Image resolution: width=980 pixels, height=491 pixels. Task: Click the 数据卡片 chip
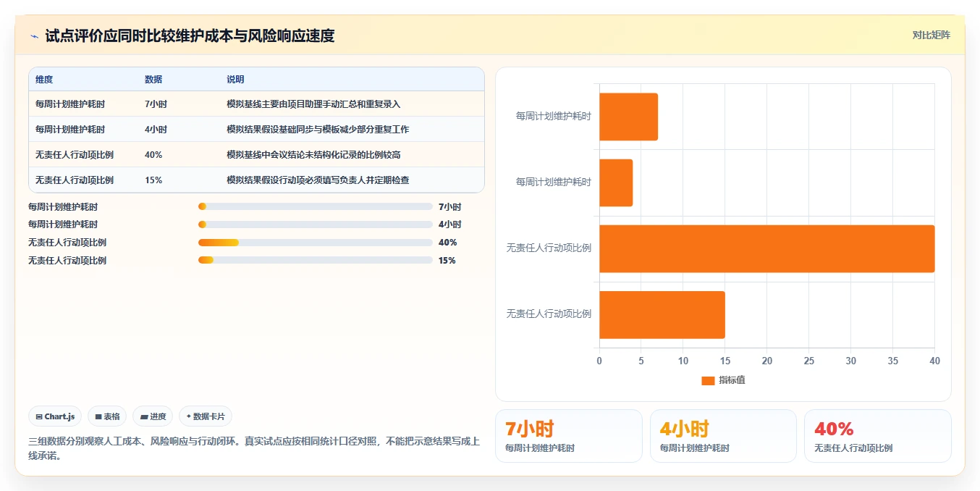206,416
